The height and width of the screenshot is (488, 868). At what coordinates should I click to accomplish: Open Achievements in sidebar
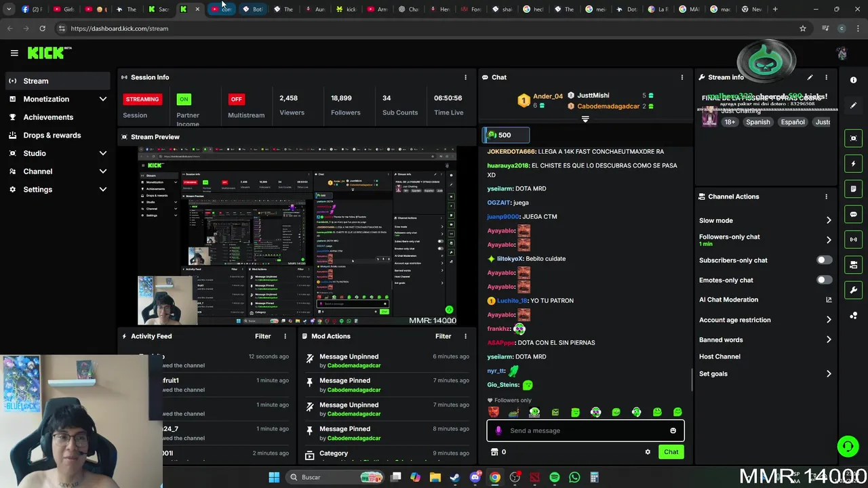(58, 117)
